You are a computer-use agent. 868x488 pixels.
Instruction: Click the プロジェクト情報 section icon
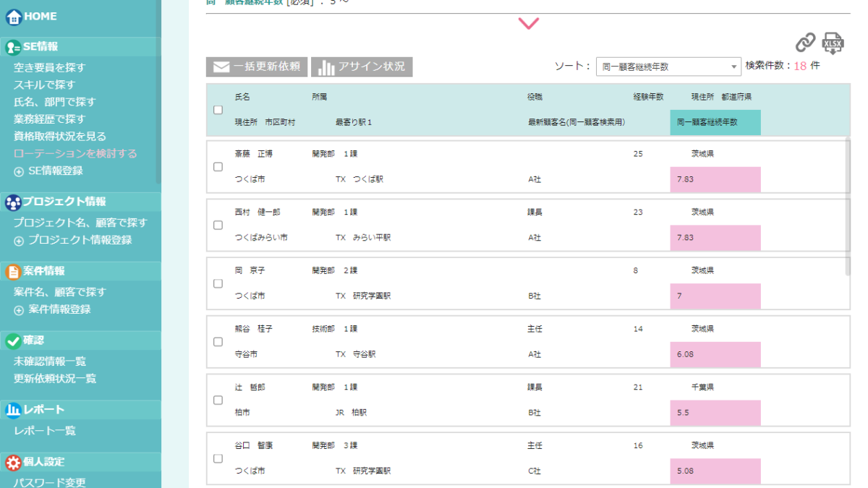[13, 202]
